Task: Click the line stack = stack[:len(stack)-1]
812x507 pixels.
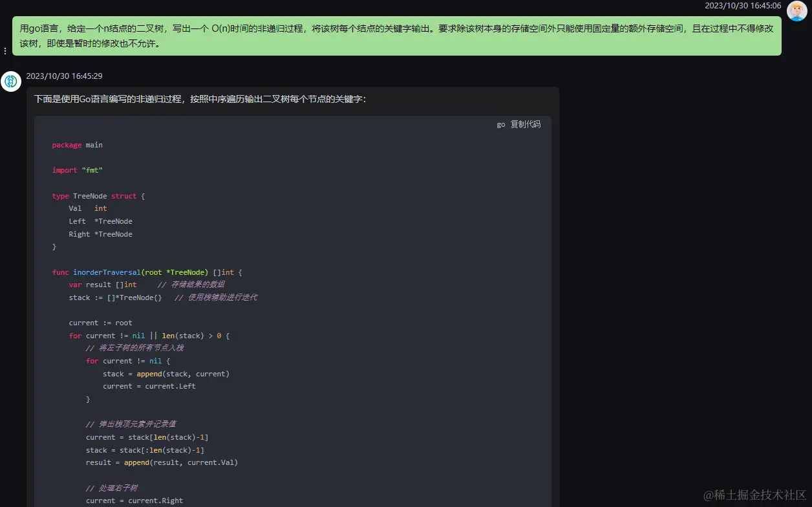Action: coord(145,450)
